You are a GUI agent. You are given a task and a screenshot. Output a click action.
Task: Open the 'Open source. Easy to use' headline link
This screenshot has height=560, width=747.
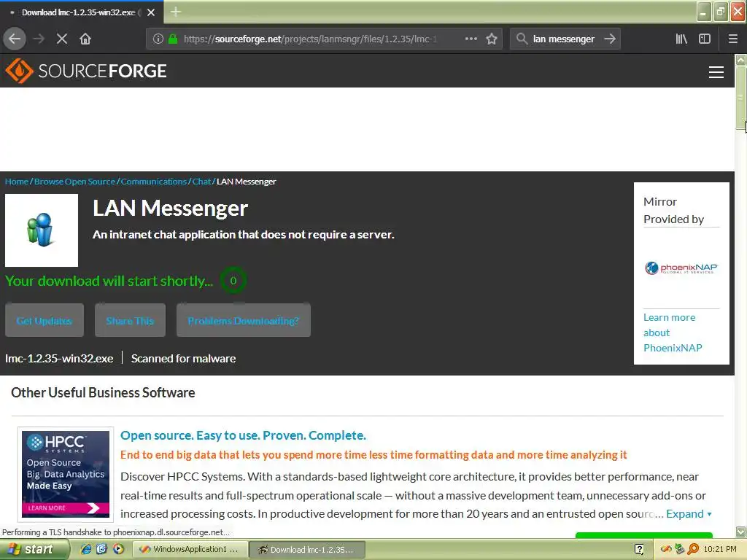click(243, 435)
